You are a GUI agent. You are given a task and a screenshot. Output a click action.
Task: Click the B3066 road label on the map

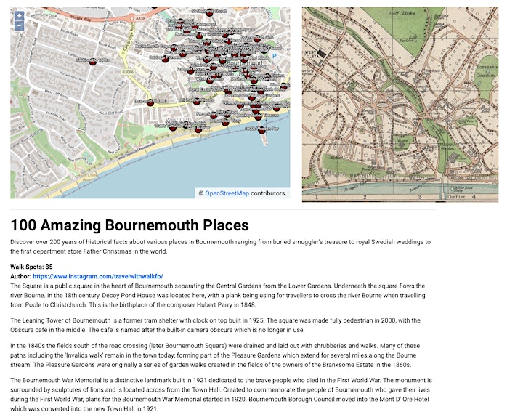point(128,72)
